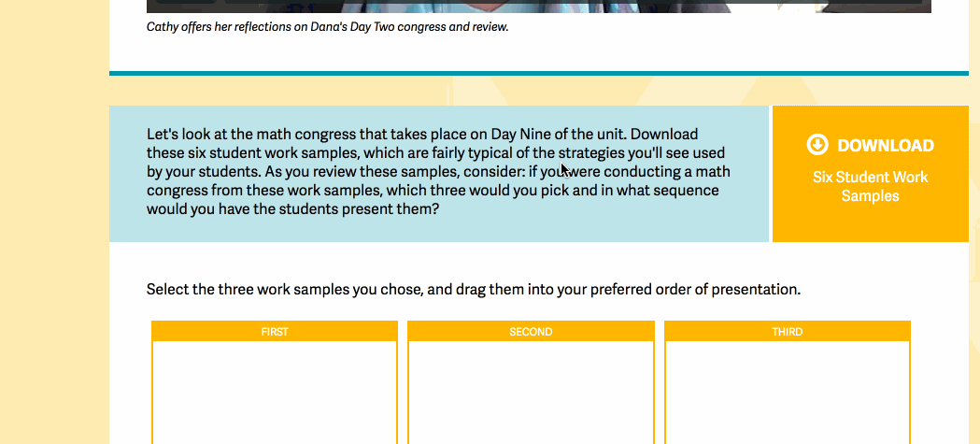Click inside the SECOND drop zone box
Screen dimensions: 980x444
tap(532, 393)
